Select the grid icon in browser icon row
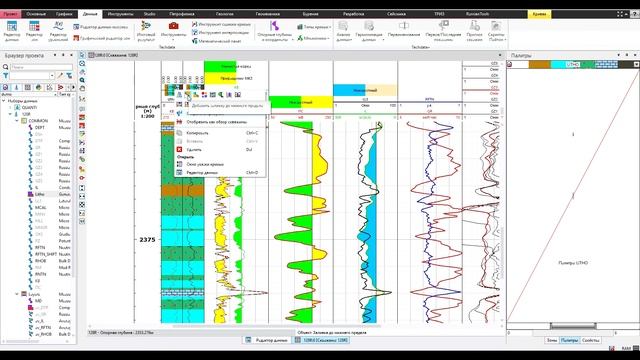Image resolution: width=640 pixels, height=360 pixels. (x=28, y=87)
